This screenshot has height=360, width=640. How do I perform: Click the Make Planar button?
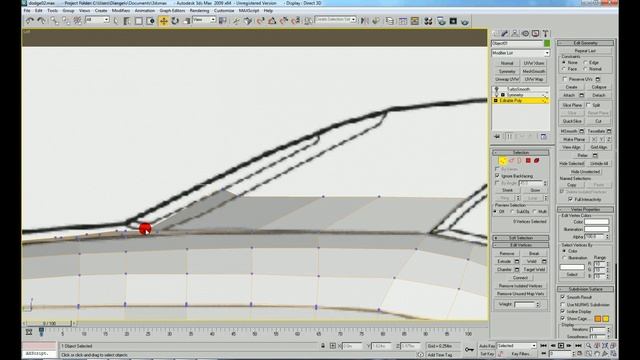click(574, 139)
